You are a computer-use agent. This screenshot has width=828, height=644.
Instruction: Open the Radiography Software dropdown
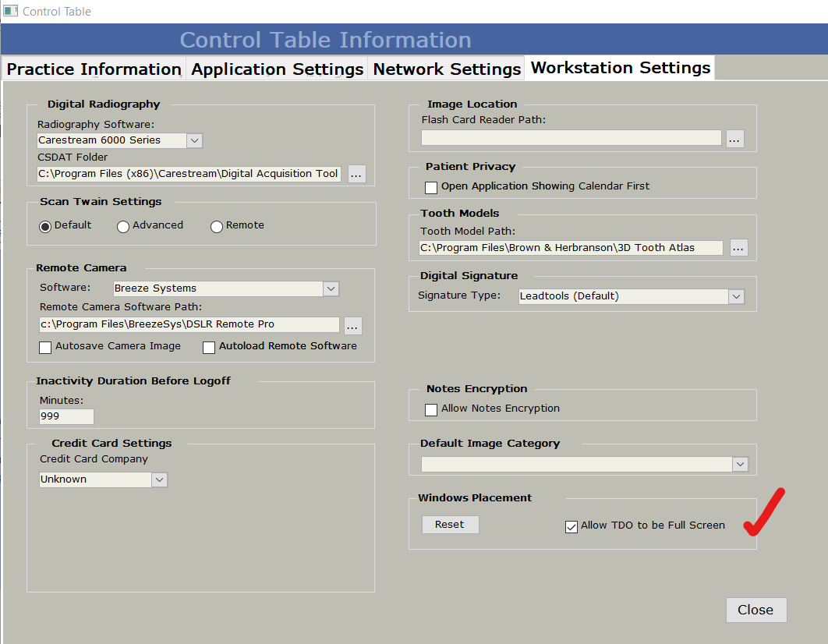coord(195,140)
